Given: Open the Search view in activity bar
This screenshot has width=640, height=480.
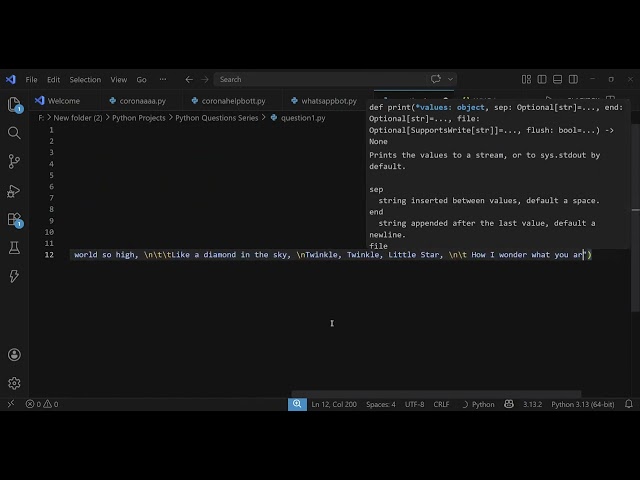Looking at the screenshot, I should (14, 133).
